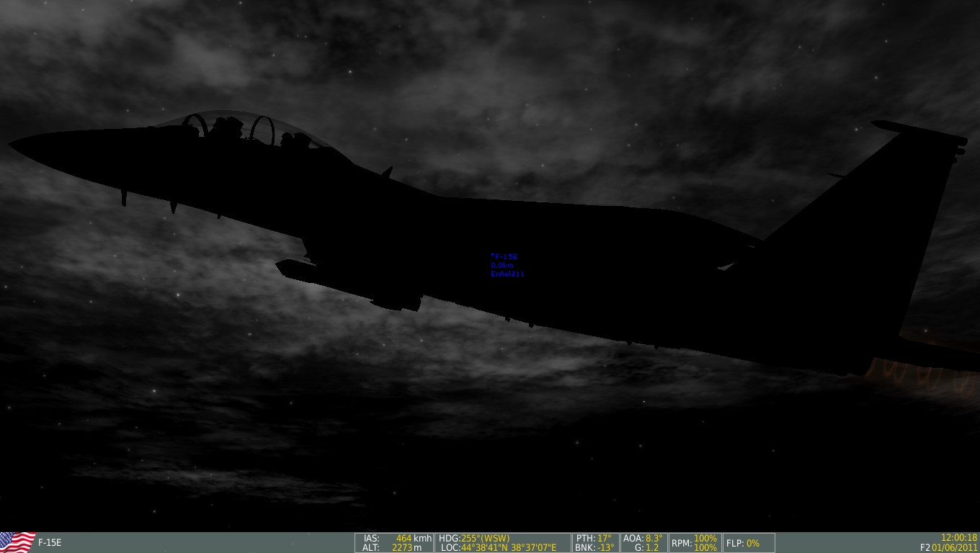Click the 12:00:18 mission clock

(958, 537)
